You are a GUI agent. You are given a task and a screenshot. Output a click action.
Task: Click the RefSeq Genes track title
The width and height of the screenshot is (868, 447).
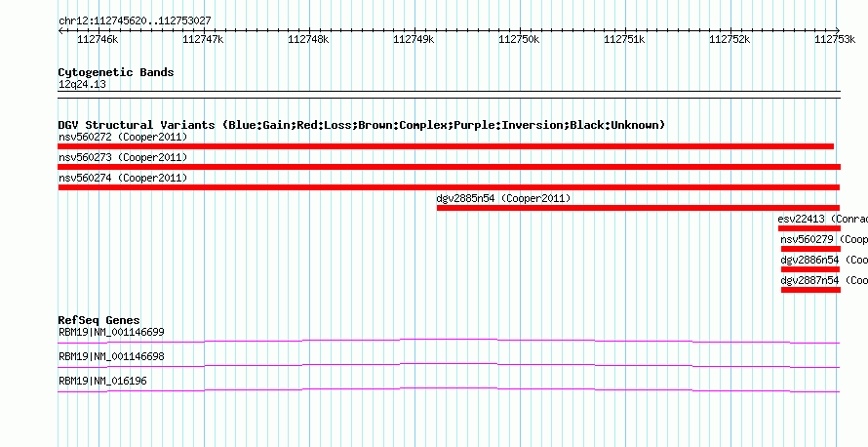pos(99,320)
